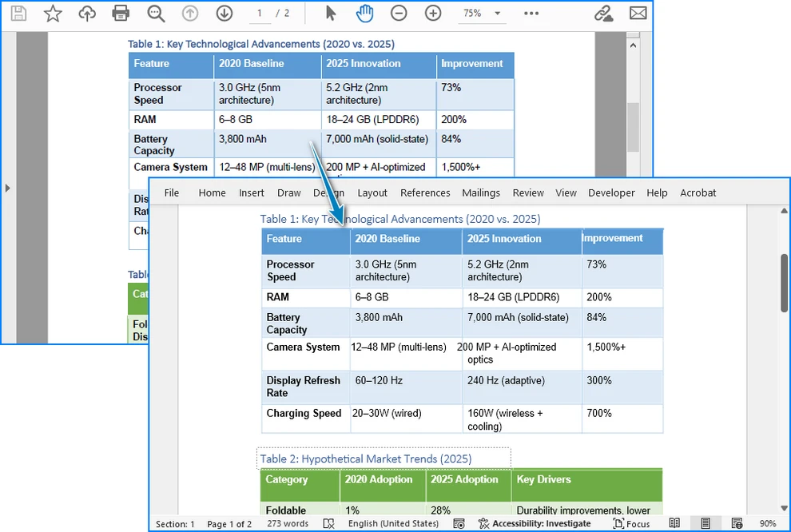Switch Word to Read Mode view
Viewport: 791px width, 532px height.
[x=674, y=523]
